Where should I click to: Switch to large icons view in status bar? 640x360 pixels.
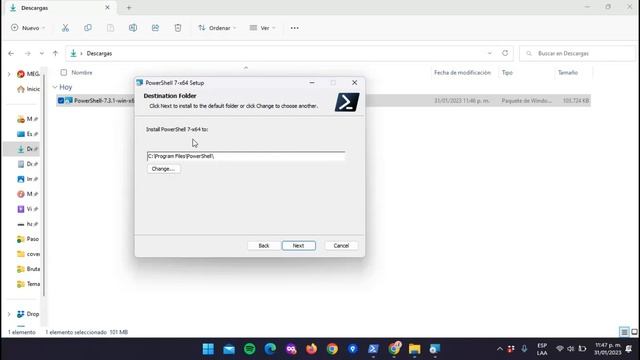click(x=634, y=332)
